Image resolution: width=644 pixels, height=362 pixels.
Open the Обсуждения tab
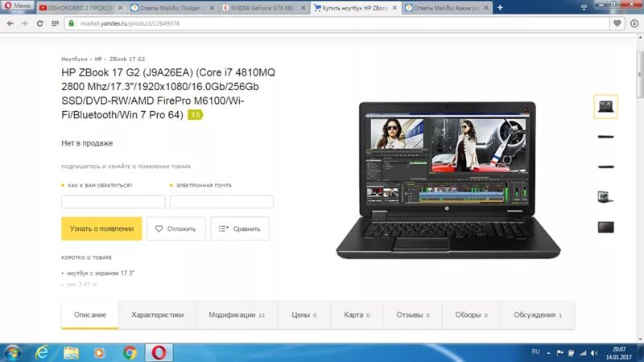(538, 315)
